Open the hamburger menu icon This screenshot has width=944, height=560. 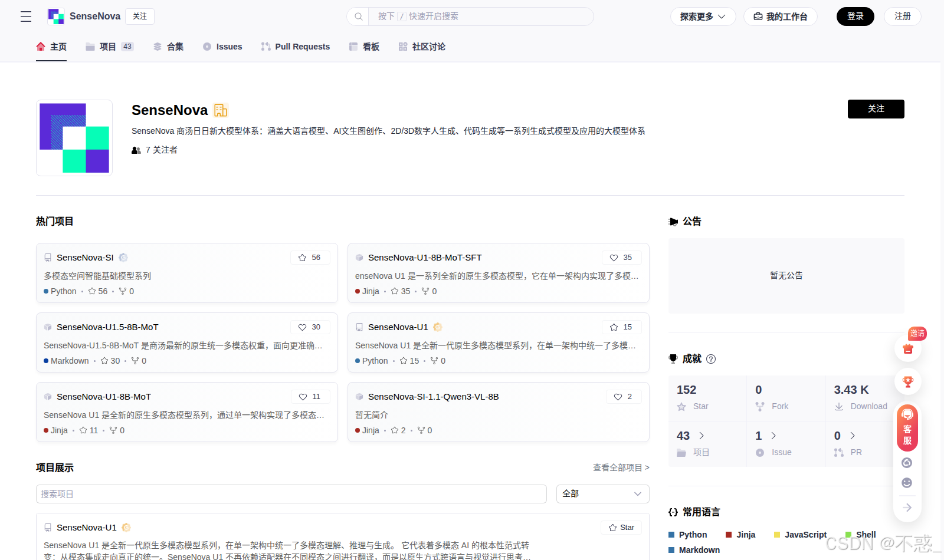[26, 17]
